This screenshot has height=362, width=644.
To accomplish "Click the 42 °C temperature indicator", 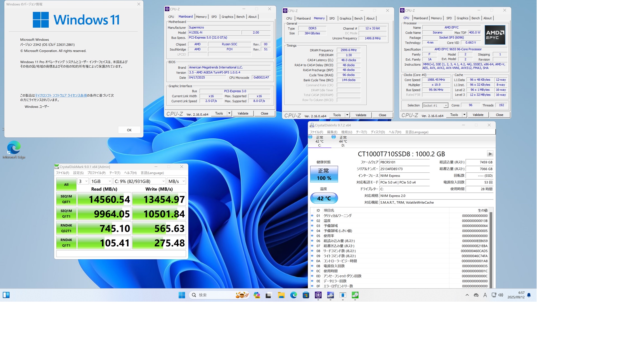I will pyautogui.click(x=324, y=198).
